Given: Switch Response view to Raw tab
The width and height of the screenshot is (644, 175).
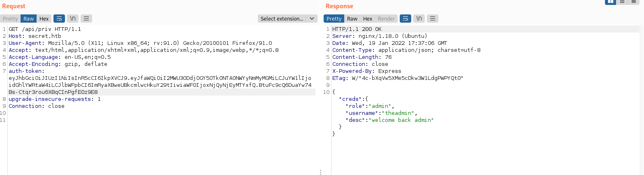Looking at the screenshot, I should pyautogui.click(x=352, y=19).
